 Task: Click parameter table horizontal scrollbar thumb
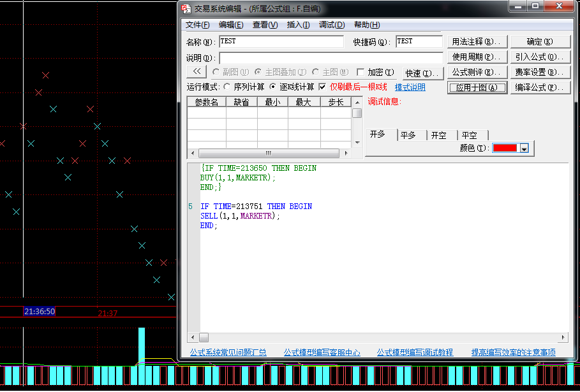pos(269,153)
